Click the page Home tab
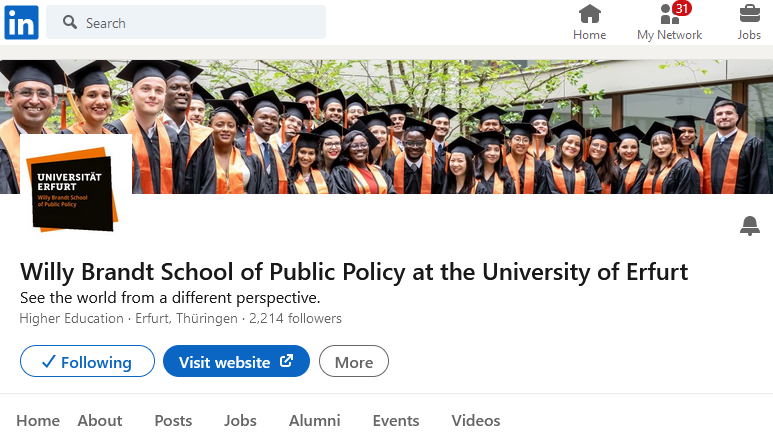 pyautogui.click(x=38, y=420)
